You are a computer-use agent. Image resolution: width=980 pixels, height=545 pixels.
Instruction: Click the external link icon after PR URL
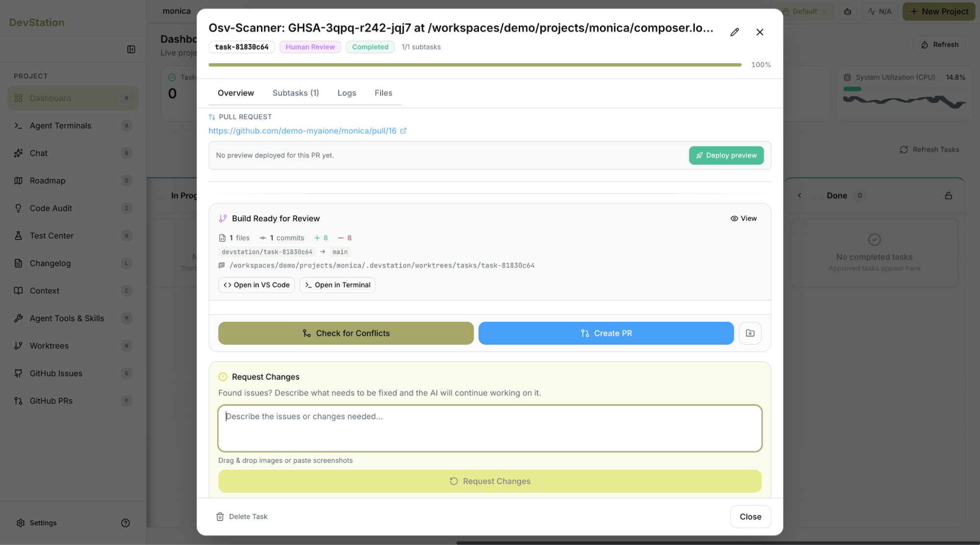(x=403, y=131)
